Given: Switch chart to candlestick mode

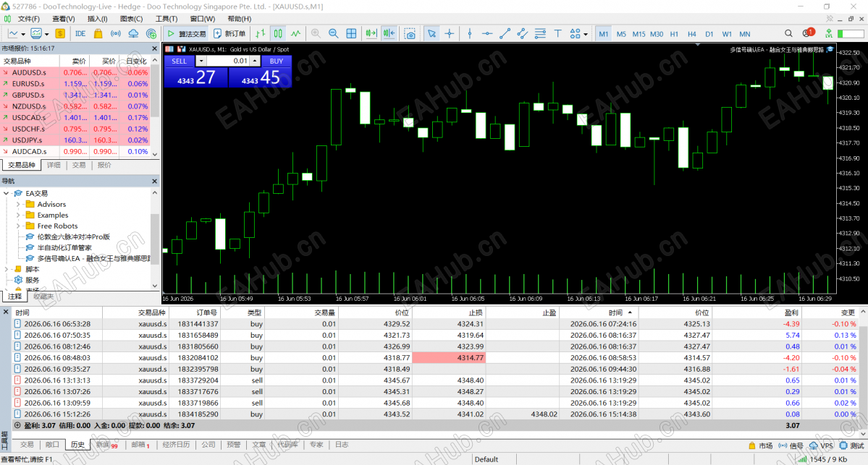Looking at the screenshot, I should 278,34.
